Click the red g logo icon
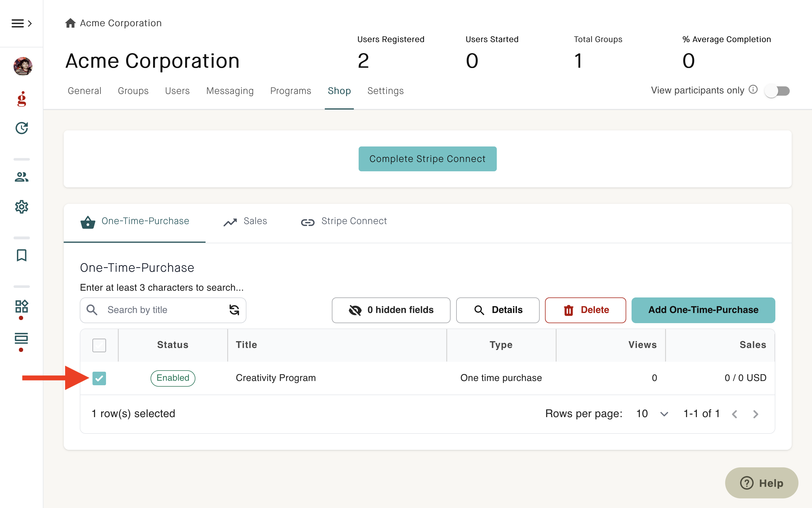Image resolution: width=812 pixels, height=508 pixels. pos(22,99)
